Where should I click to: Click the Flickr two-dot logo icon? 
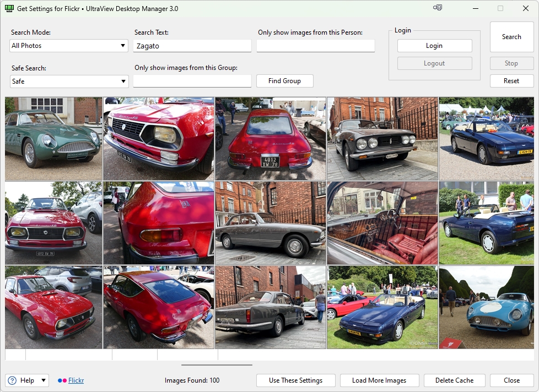tap(62, 380)
